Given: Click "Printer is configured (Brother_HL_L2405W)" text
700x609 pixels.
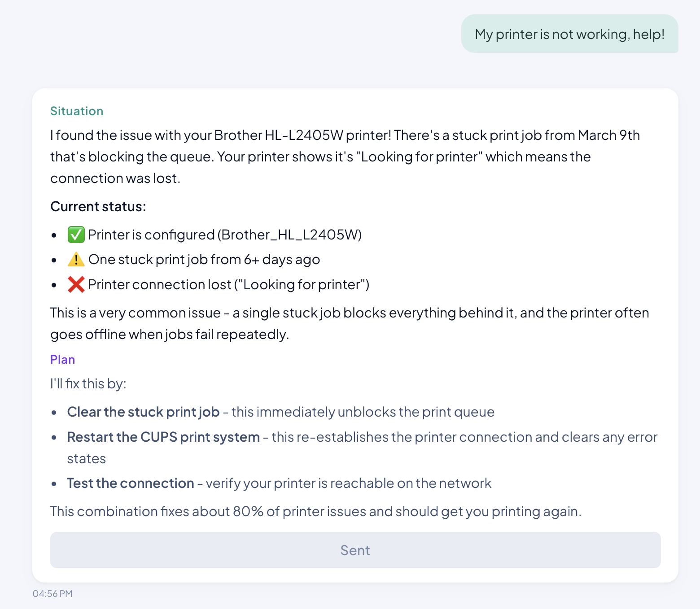Looking at the screenshot, I should (x=225, y=235).
